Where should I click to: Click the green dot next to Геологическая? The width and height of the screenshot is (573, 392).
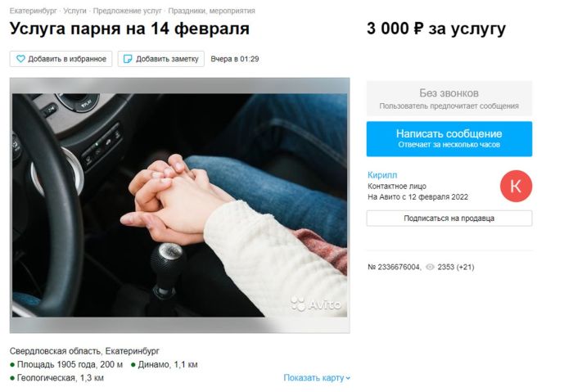click(12, 378)
